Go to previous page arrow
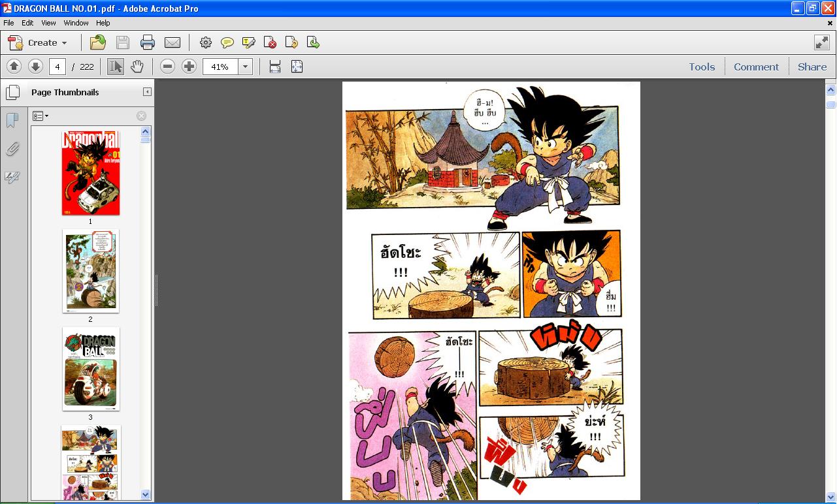The height and width of the screenshot is (504, 837). pyautogui.click(x=14, y=66)
